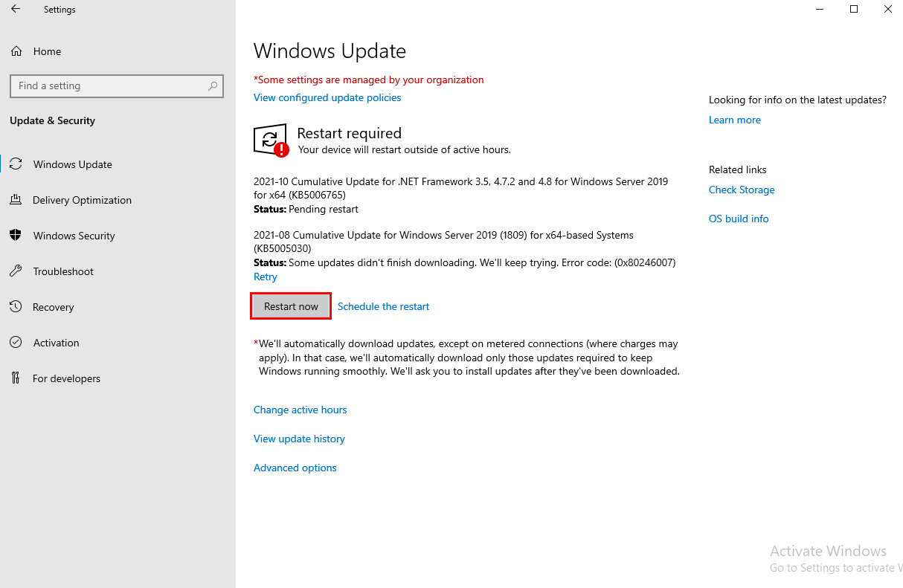This screenshot has width=903, height=588.
Task: Click the For developers tools icon
Action: tap(16, 378)
